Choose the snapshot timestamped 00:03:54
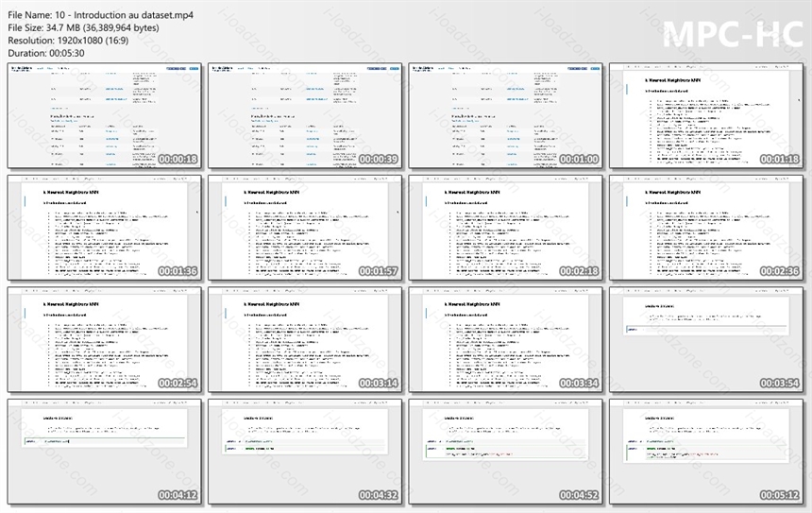Viewport: 812px width, 513px height. coord(706,339)
